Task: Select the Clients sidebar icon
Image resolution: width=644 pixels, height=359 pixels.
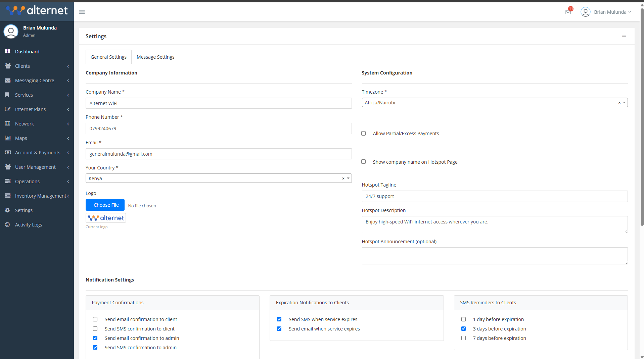Action: [x=8, y=66]
